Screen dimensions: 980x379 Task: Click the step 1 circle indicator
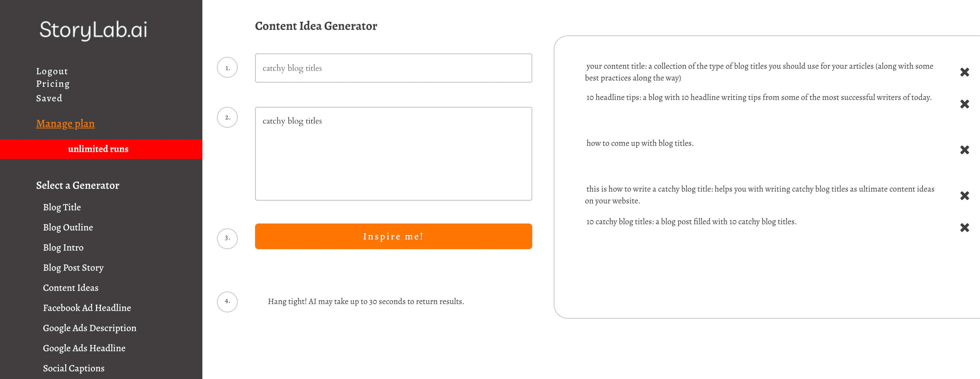[x=227, y=68]
